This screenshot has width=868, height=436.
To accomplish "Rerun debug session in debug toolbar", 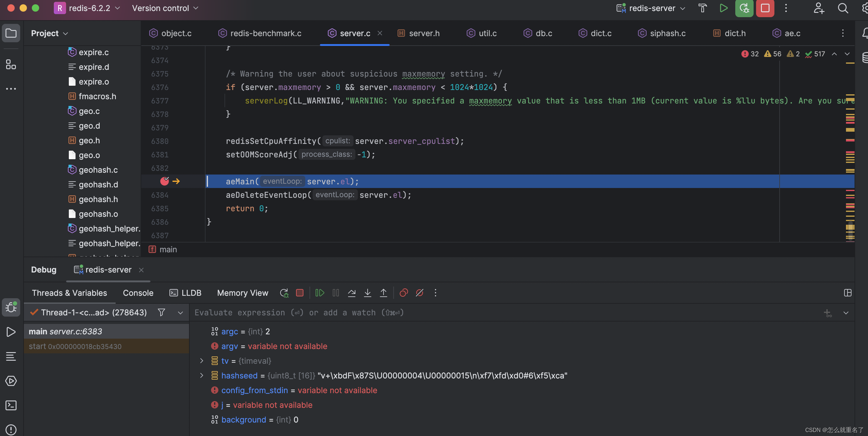I will [284, 293].
